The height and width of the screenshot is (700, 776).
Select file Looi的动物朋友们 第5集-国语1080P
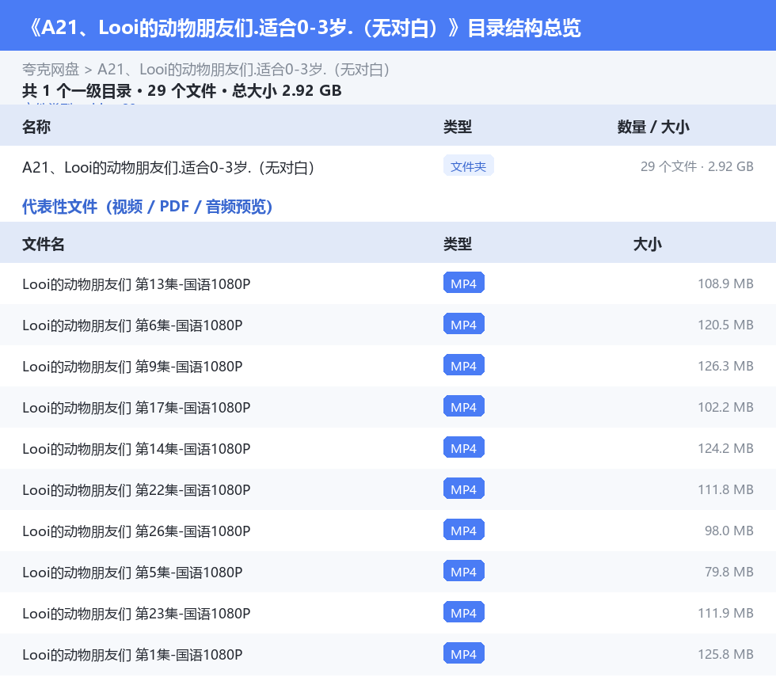[x=132, y=572]
